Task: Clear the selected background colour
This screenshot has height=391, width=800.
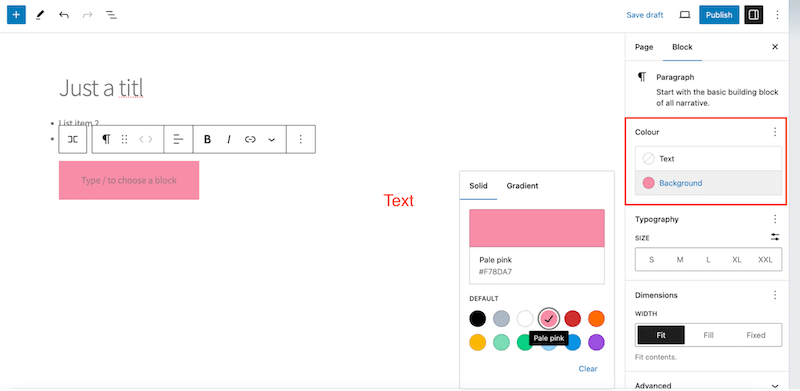Action: (x=588, y=369)
